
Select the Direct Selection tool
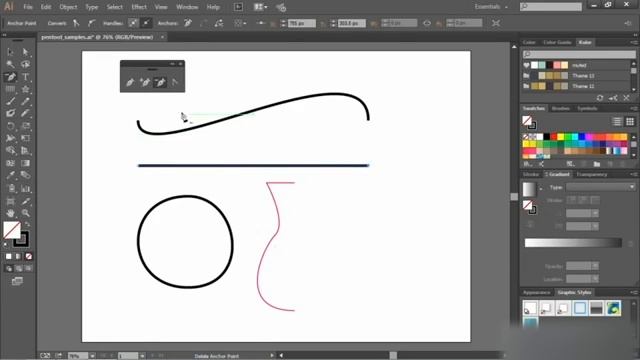click(25, 52)
